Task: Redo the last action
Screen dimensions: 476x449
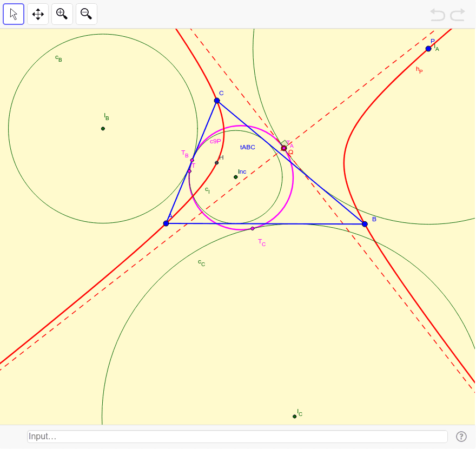Action: point(458,15)
